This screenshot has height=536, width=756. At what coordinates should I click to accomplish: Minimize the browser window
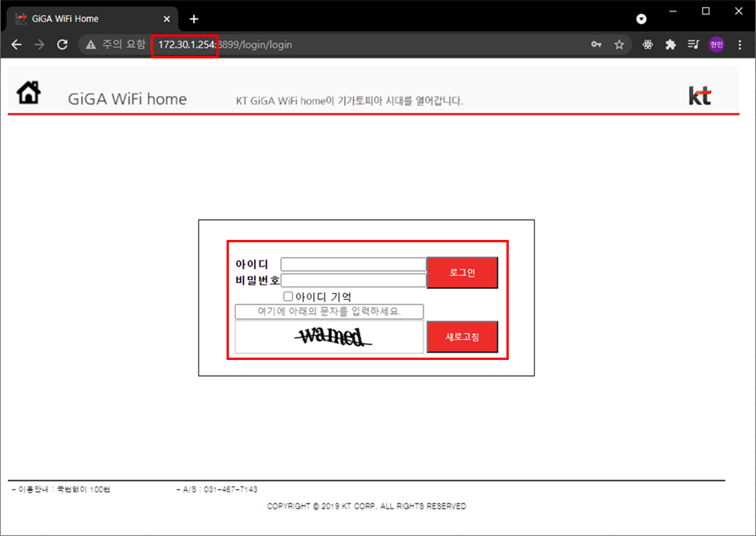click(673, 11)
